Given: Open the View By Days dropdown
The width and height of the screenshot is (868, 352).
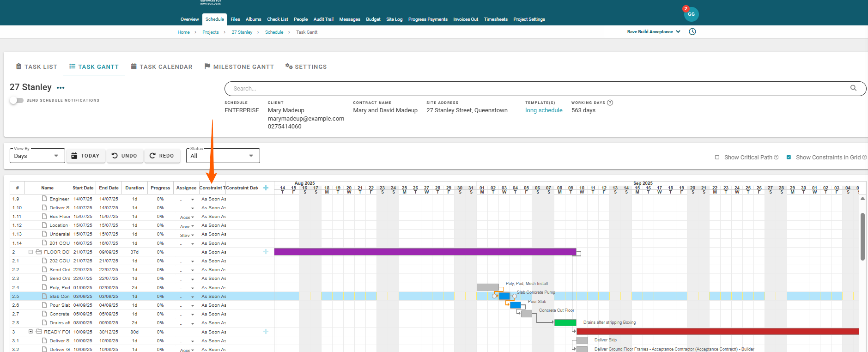Looking at the screenshot, I should click(x=37, y=156).
